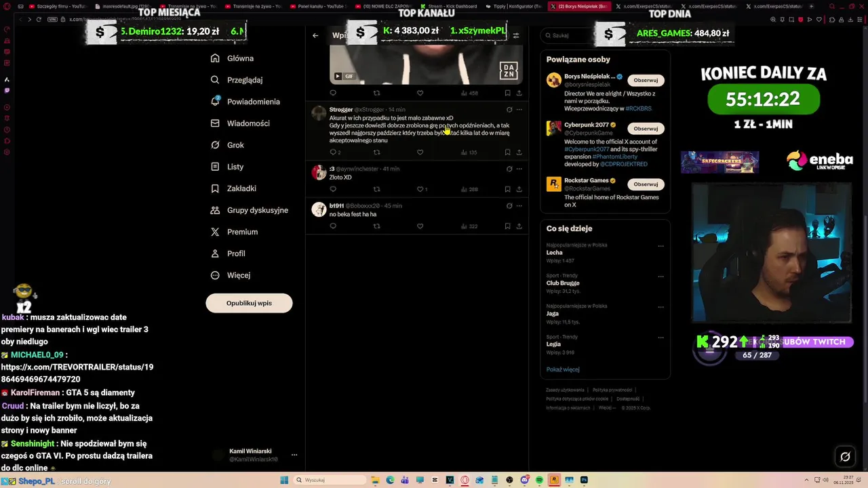Viewport: 868px width, 488px height.
Task: Open Powiadomienia notifications
Action: point(245,102)
